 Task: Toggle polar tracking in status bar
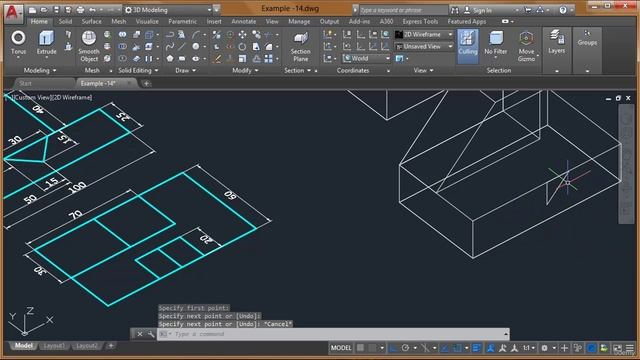click(405, 348)
